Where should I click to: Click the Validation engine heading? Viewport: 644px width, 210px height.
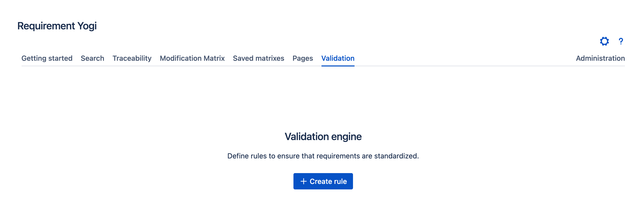(323, 137)
